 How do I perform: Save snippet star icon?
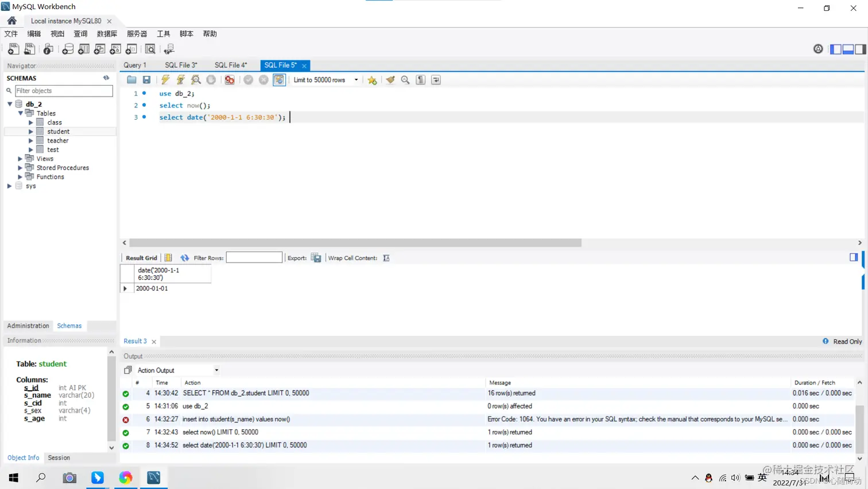[372, 80]
